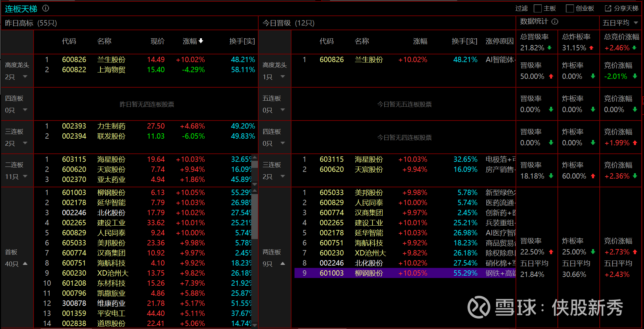Viewport: 644px width, 329px height.
Task: Sort 今日晋级 by 涨停原因 column
Action: pyautogui.click(x=499, y=41)
